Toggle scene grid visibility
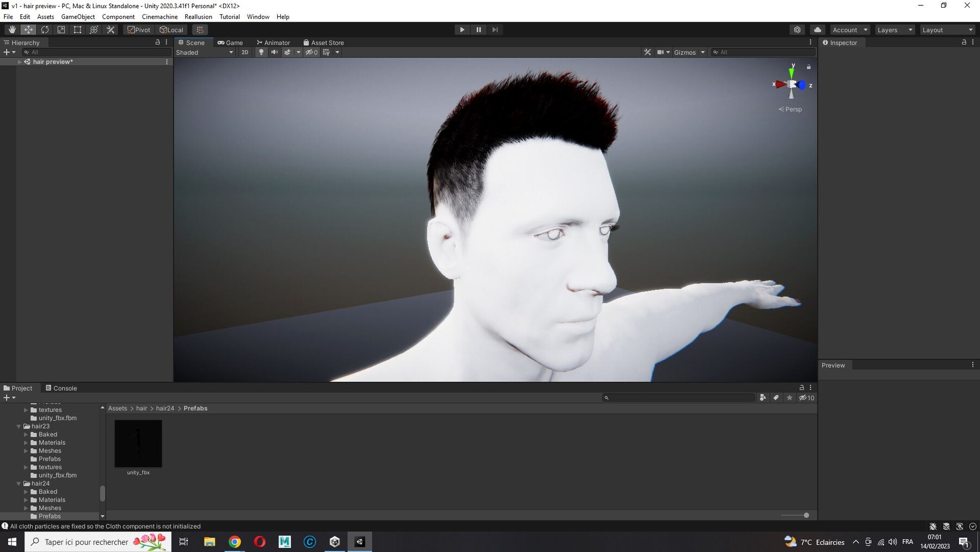Screen dimensions: 980x552 pos(326,52)
